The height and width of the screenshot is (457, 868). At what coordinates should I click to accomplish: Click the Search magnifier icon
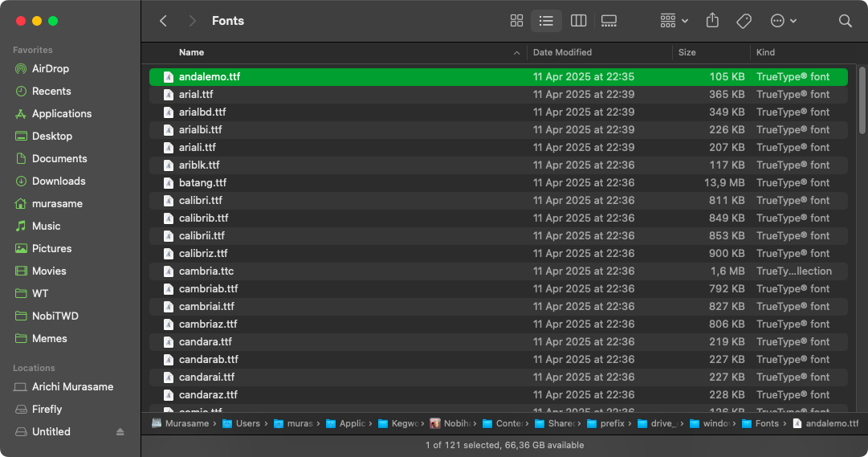point(845,21)
